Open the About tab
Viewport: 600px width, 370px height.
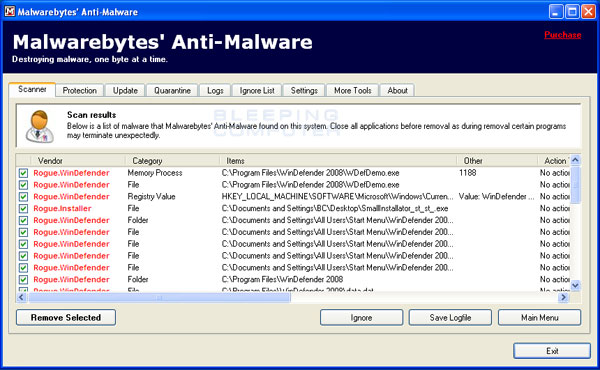[397, 91]
